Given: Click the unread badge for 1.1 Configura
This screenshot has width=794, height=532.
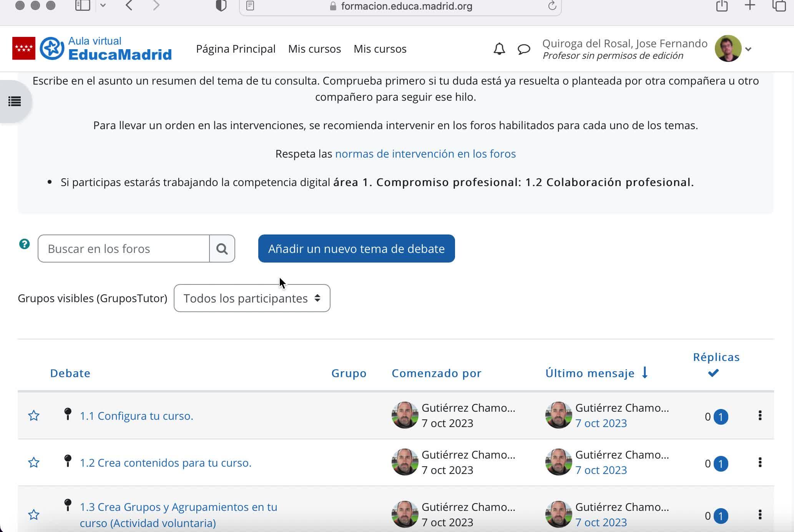Looking at the screenshot, I should pos(721,417).
